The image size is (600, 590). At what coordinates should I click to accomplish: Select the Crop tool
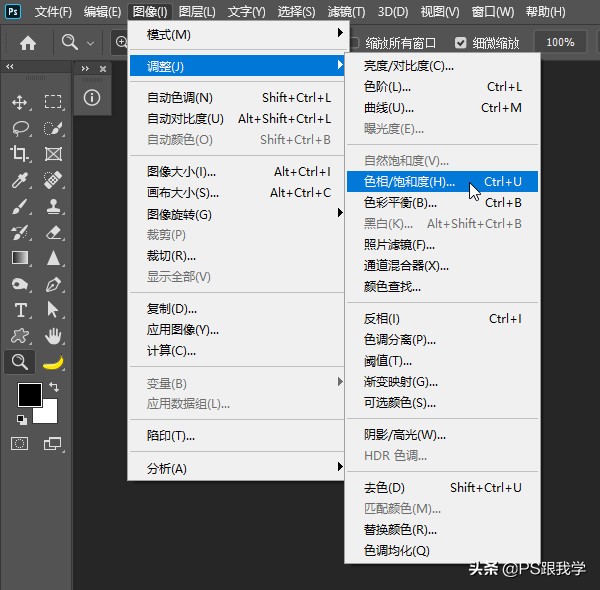pos(20,154)
